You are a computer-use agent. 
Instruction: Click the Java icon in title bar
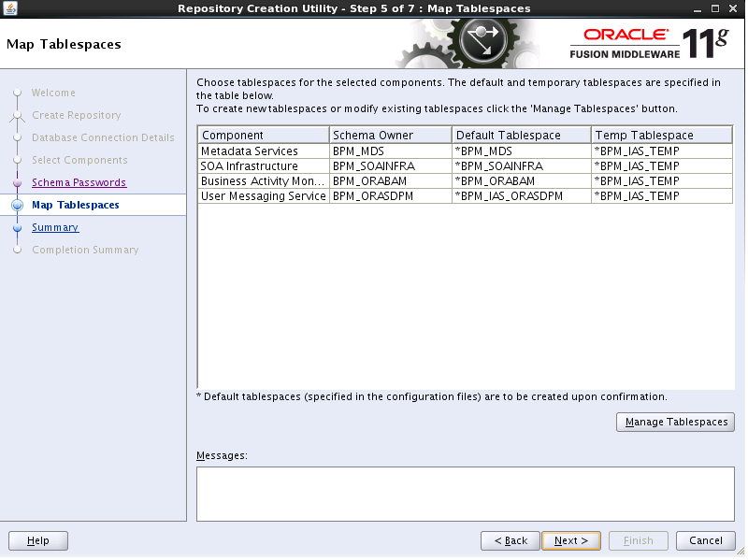(9, 8)
